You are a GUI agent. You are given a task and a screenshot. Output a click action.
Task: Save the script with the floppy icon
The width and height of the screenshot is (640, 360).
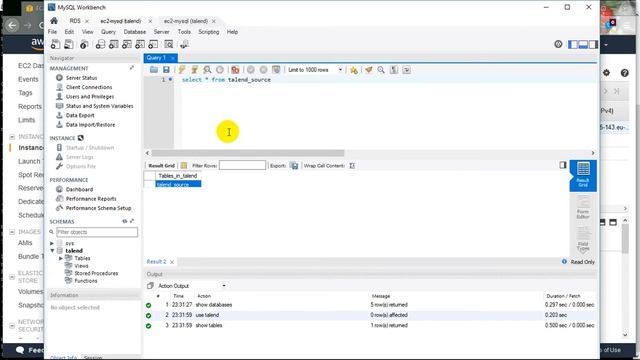[166, 70]
